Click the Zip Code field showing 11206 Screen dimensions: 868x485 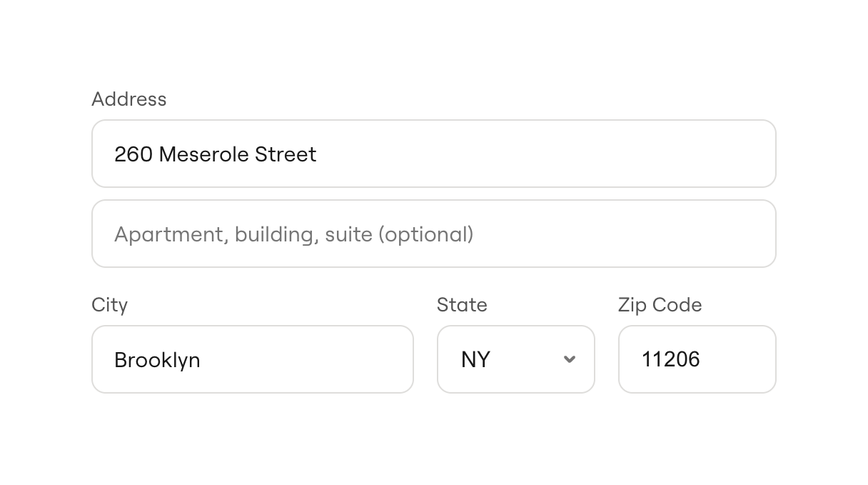click(697, 359)
